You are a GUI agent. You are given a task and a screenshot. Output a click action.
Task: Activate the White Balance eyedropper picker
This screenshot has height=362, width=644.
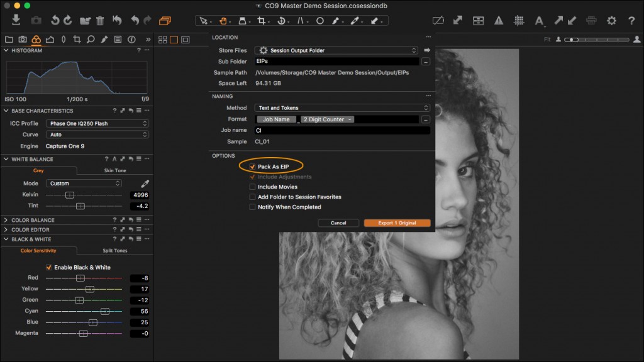(x=144, y=183)
